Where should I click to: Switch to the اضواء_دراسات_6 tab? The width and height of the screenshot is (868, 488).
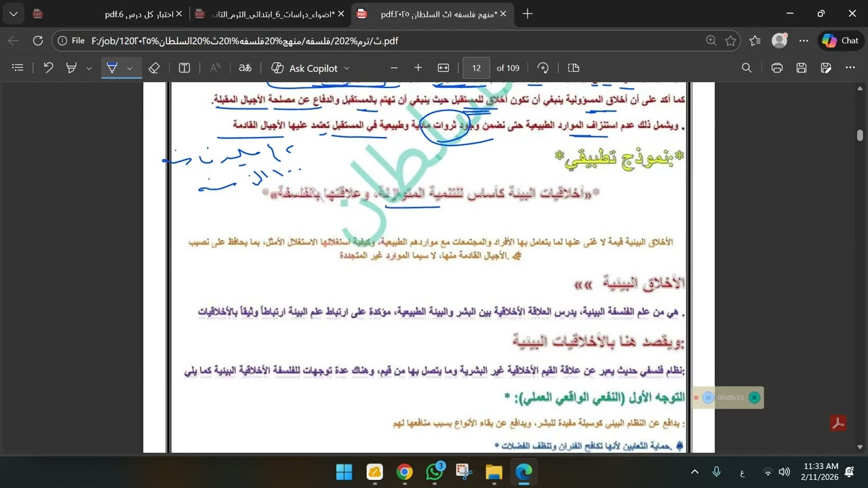click(269, 14)
